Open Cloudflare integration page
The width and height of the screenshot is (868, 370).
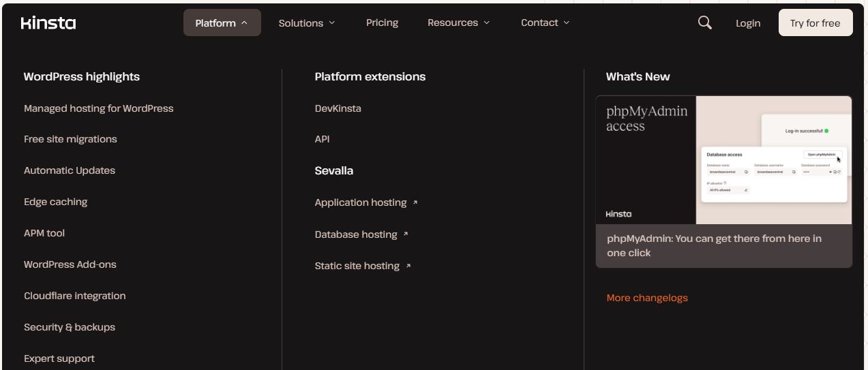(x=75, y=296)
